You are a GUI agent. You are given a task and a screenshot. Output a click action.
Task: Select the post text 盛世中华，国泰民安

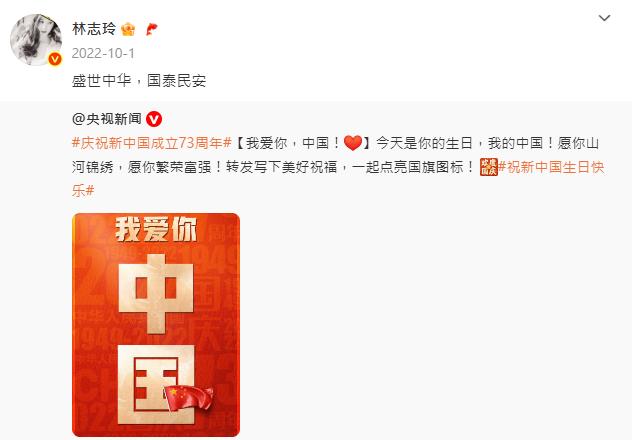click(x=139, y=81)
